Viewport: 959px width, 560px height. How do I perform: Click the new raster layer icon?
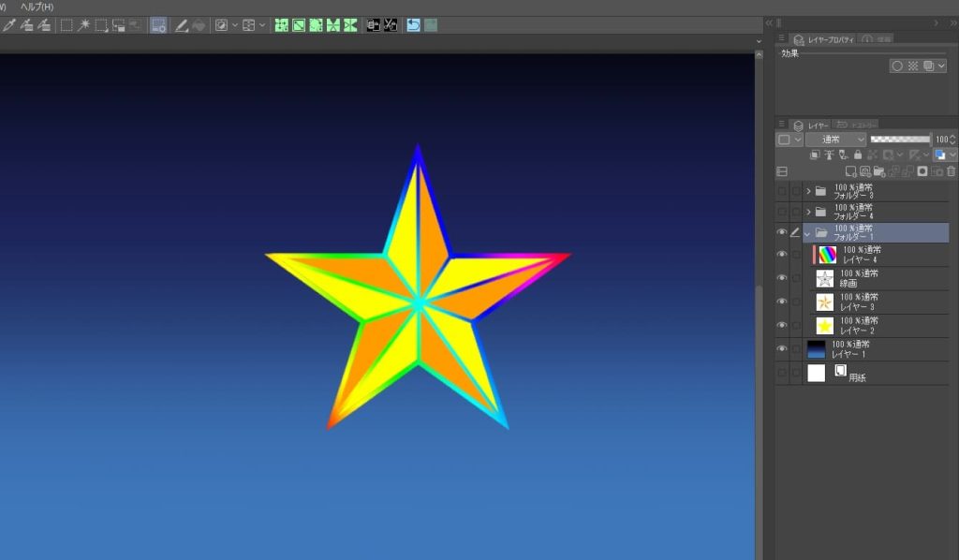(x=850, y=171)
